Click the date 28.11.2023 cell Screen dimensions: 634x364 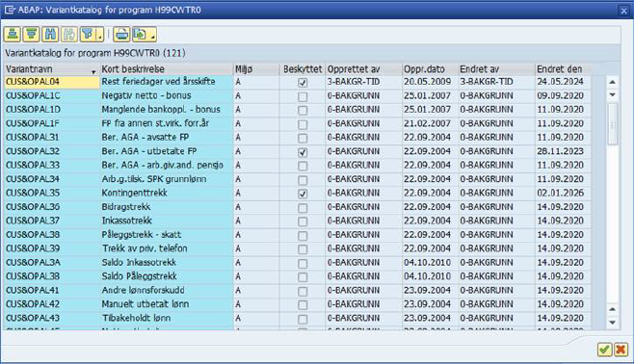(563, 151)
